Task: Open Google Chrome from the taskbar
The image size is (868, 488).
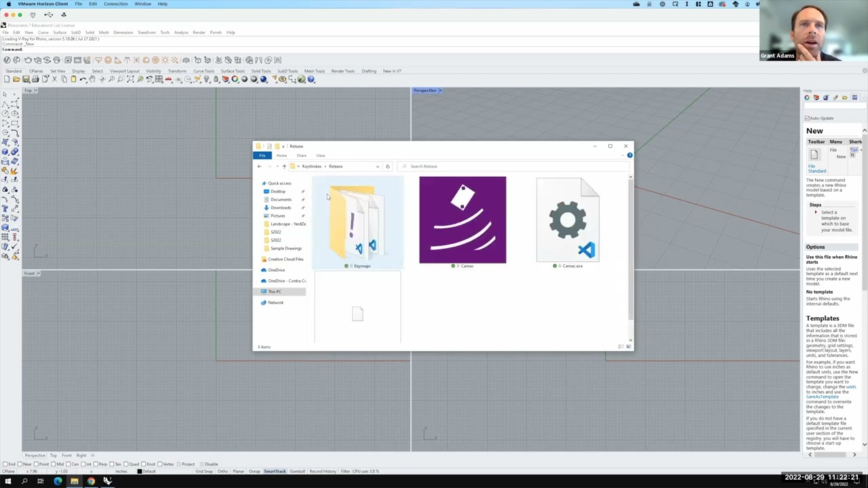Action: click(91, 481)
